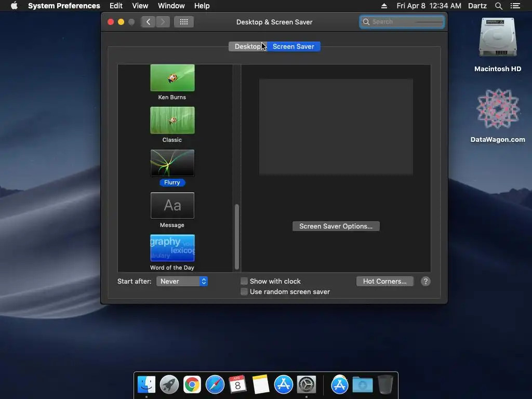The height and width of the screenshot is (399, 532).
Task: Click the Search field in preferences window
Action: pos(402,22)
